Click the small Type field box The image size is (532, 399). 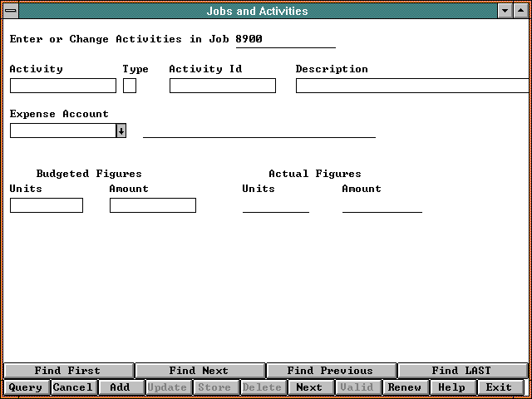(130, 86)
